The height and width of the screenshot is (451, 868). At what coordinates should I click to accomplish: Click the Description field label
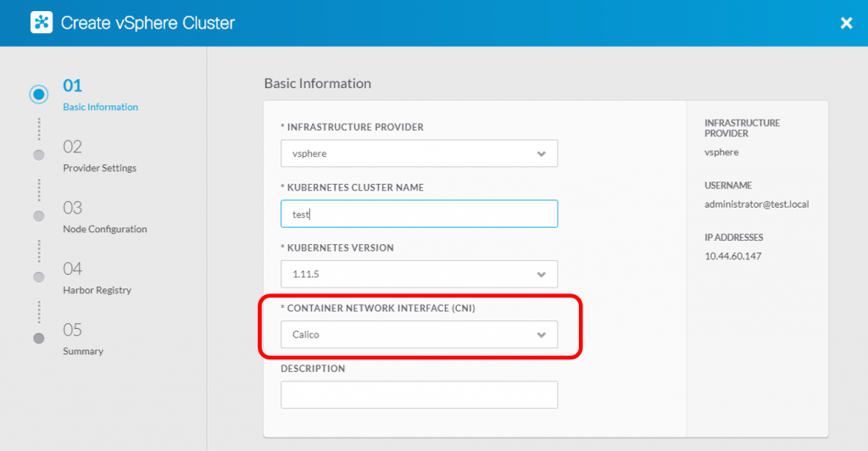click(313, 369)
